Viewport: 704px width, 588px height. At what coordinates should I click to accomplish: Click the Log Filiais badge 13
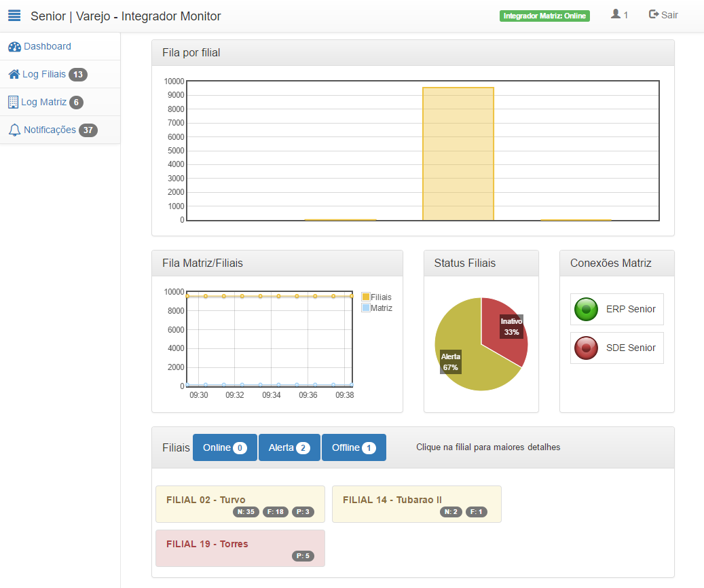[x=78, y=75]
